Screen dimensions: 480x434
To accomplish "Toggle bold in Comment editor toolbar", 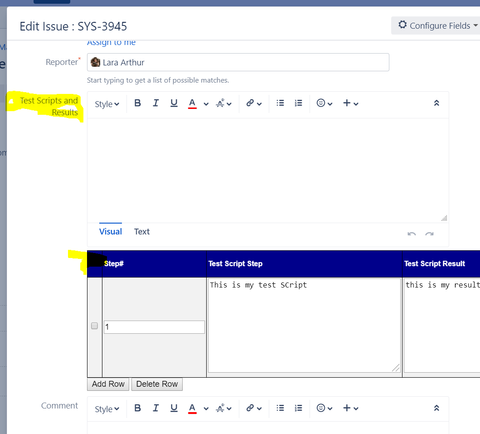I will coord(137,408).
